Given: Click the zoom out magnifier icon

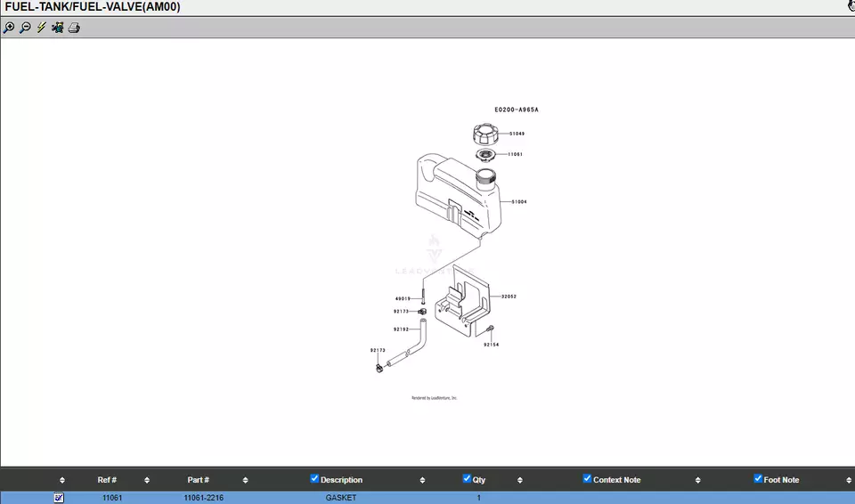Looking at the screenshot, I should 25,28.
